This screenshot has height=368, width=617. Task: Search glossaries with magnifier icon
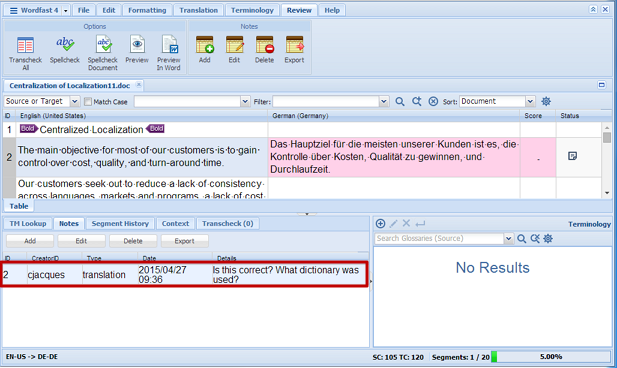[x=522, y=239]
